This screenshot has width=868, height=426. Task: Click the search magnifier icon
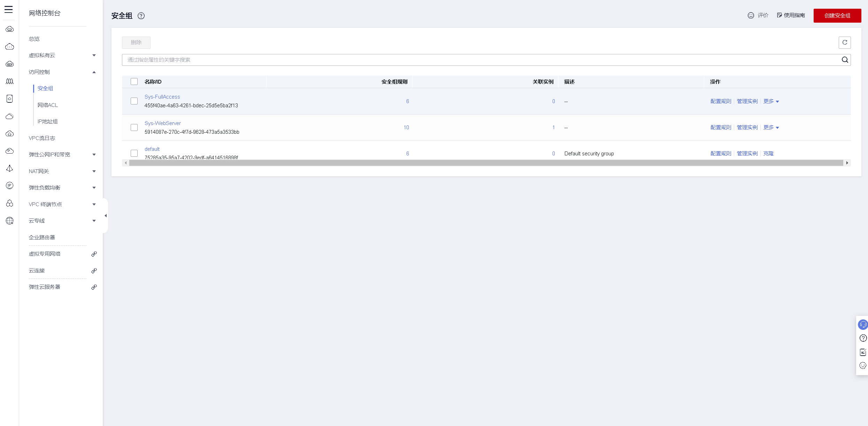845,60
